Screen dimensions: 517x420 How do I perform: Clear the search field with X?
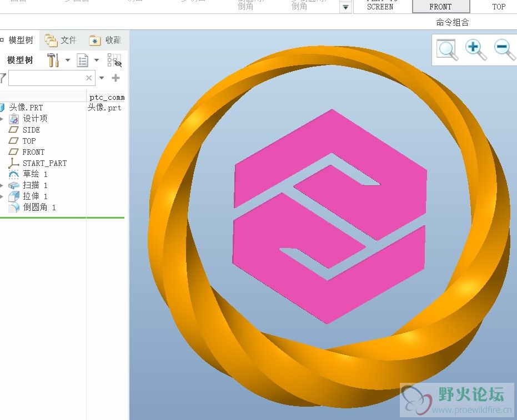89,78
